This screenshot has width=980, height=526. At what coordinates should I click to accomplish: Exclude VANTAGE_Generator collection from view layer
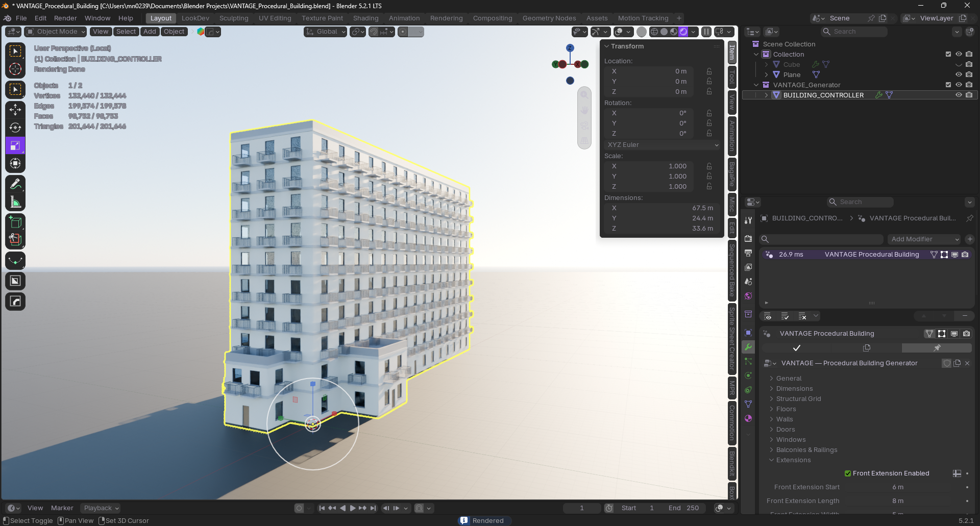(948, 85)
